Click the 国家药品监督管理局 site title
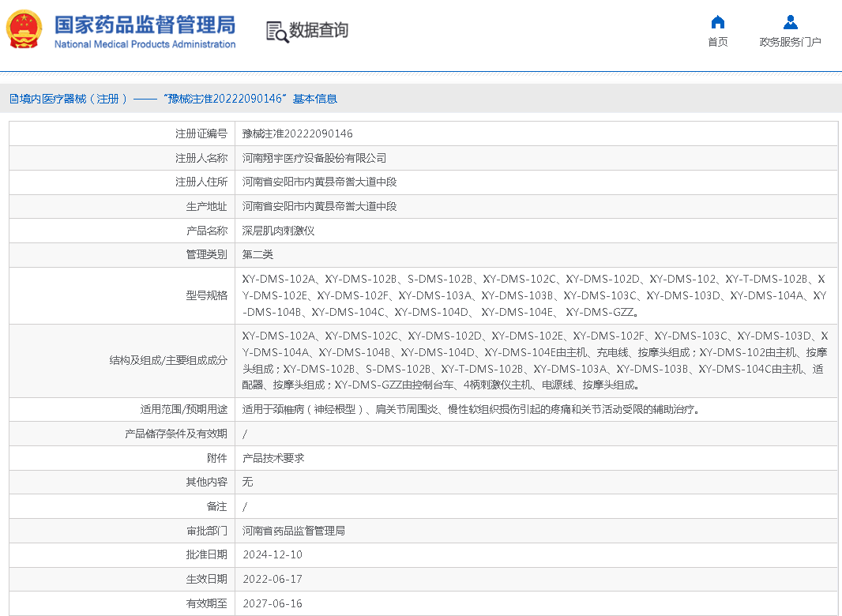The image size is (842, 616). [x=145, y=24]
